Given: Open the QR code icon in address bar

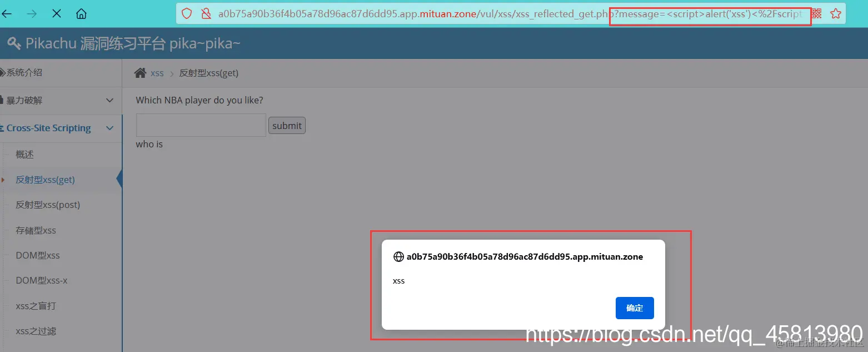Looking at the screenshot, I should [816, 14].
